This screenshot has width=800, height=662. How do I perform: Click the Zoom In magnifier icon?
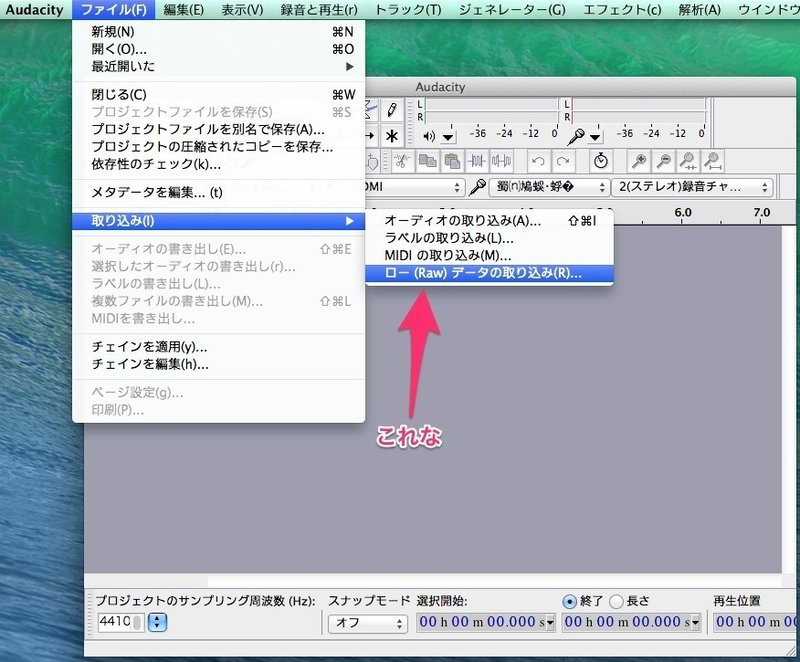(x=639, y=162)
